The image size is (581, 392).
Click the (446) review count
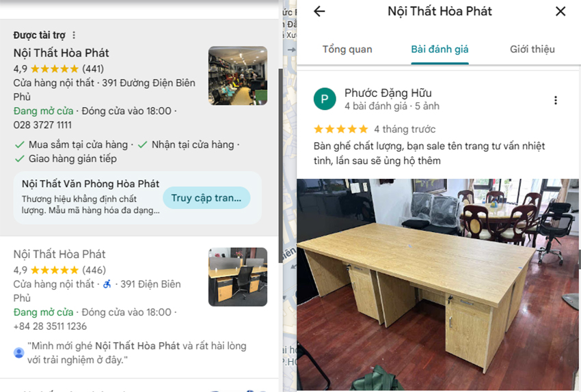(94, 270)
